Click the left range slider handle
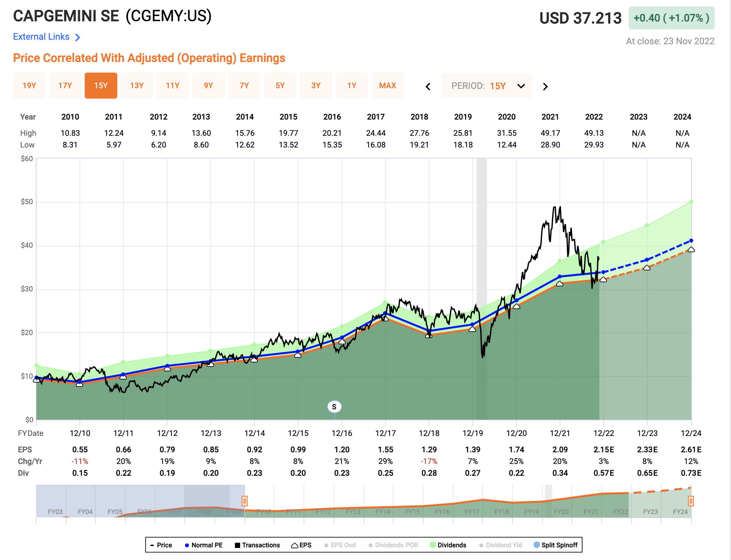The image size is (731, 560). tap(245, 501)
